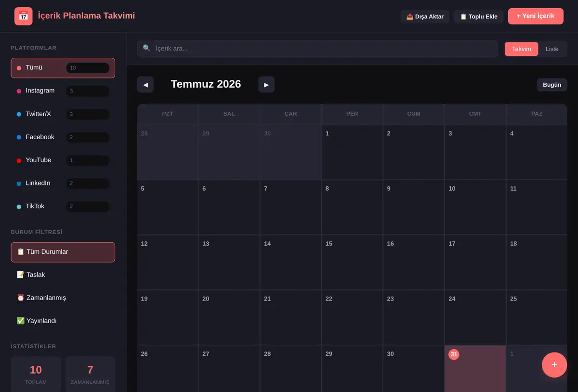This screenshot has height=392, width=578.
Task: Select highlighted day 31 in calendar
Action: click(x=475, y=368)
